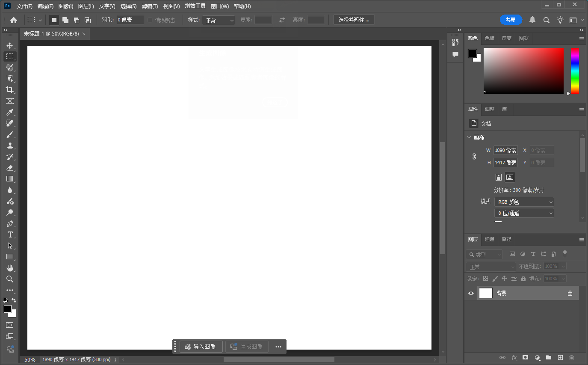Select the Eraser tool

(x=10, y=168)
